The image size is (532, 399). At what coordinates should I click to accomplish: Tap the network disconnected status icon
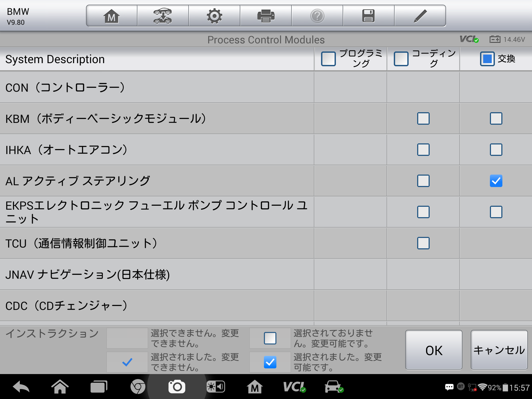pos(472,387)
